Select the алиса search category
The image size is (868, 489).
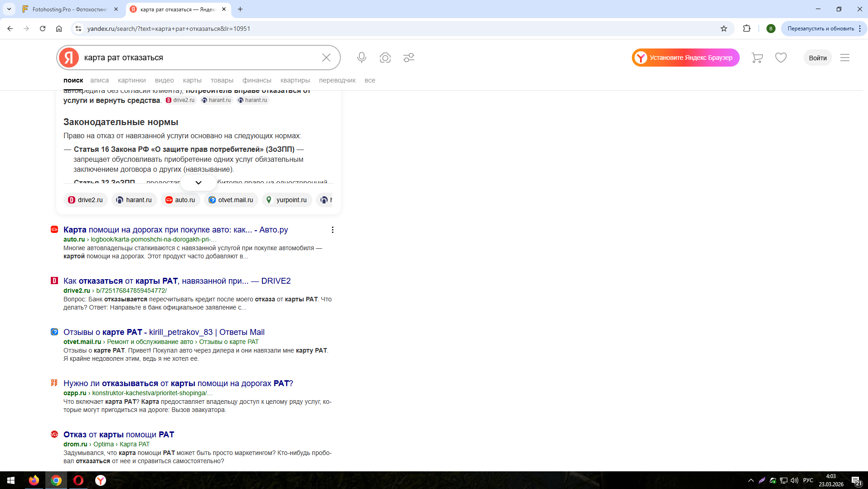(99, 80)
